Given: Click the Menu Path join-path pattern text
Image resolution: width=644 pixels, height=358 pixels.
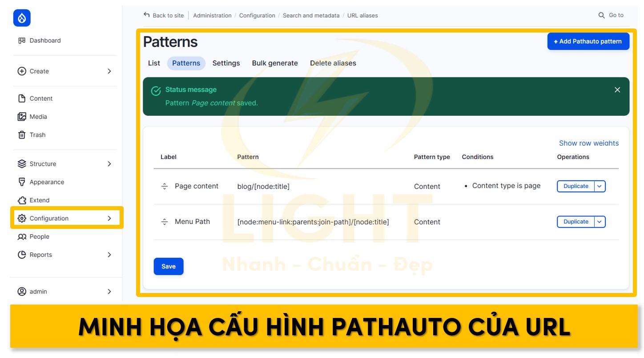Looking at the screenshot, I should point(313,222).
